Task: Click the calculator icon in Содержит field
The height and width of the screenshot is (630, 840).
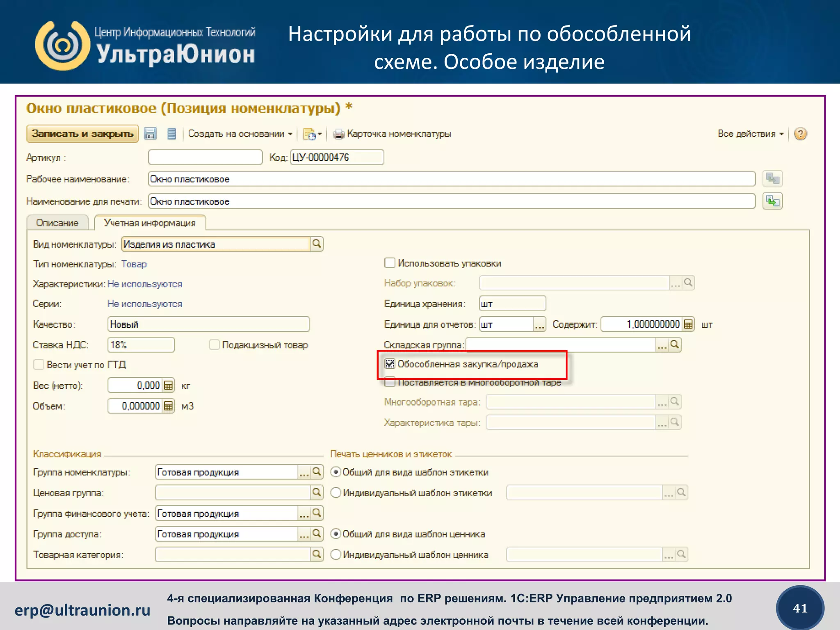Action: (x=688, y=324)
